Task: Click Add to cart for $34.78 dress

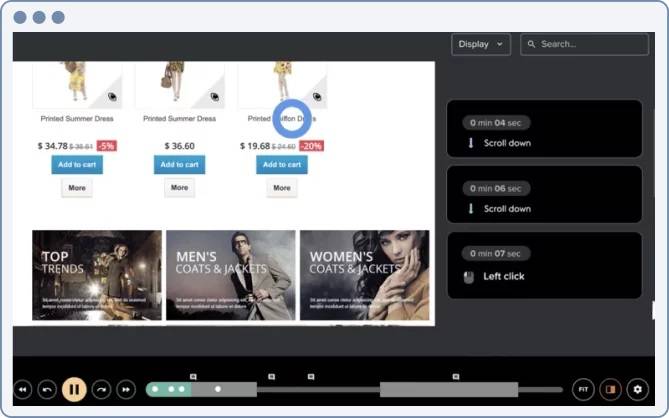Action: click(x=77, y=165)
